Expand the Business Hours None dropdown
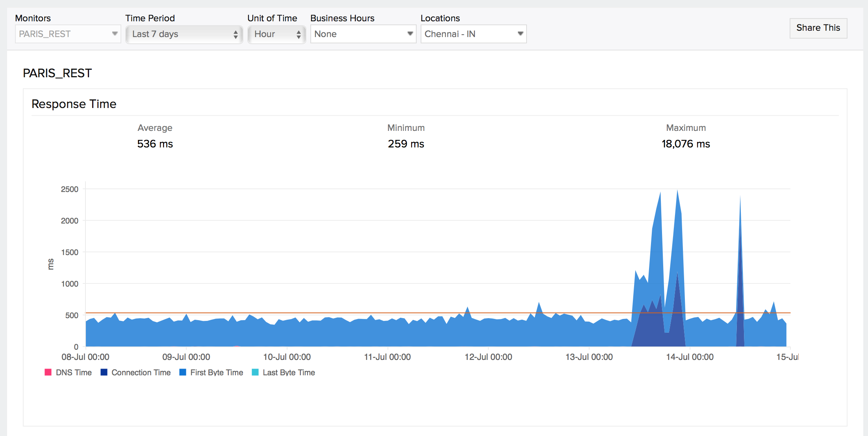Image resolution: width=868 pixels, height=436 pixels. click(363, 34)
